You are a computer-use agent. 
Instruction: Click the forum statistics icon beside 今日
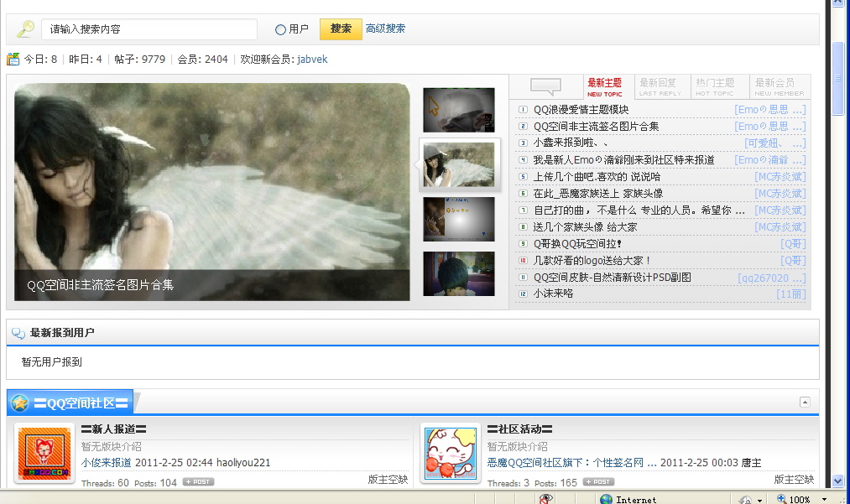pyautogui.click(x=13, y=59)
